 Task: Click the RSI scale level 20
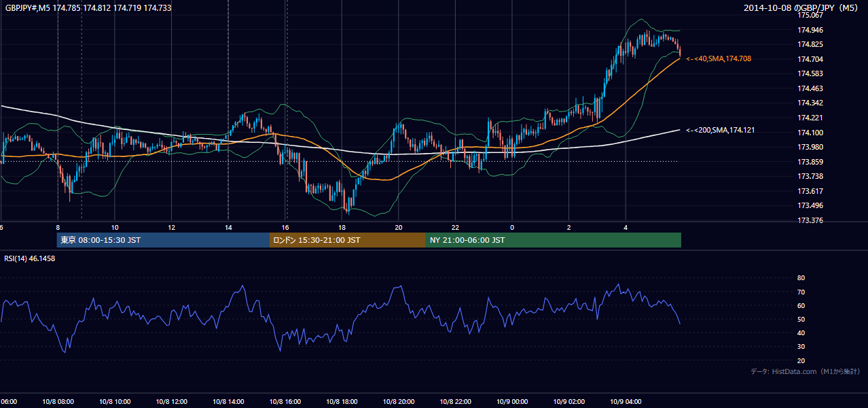pos(801,360)
